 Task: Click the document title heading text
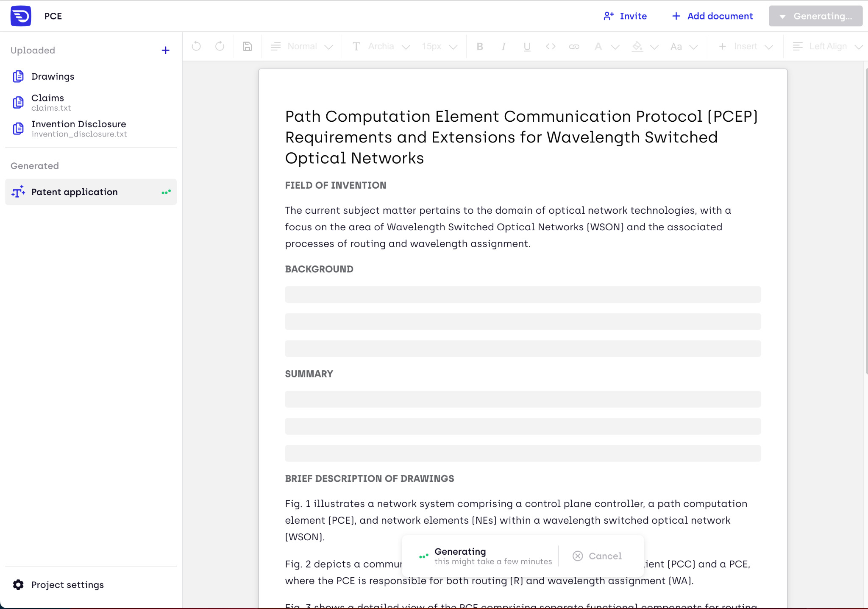[521, 137]
